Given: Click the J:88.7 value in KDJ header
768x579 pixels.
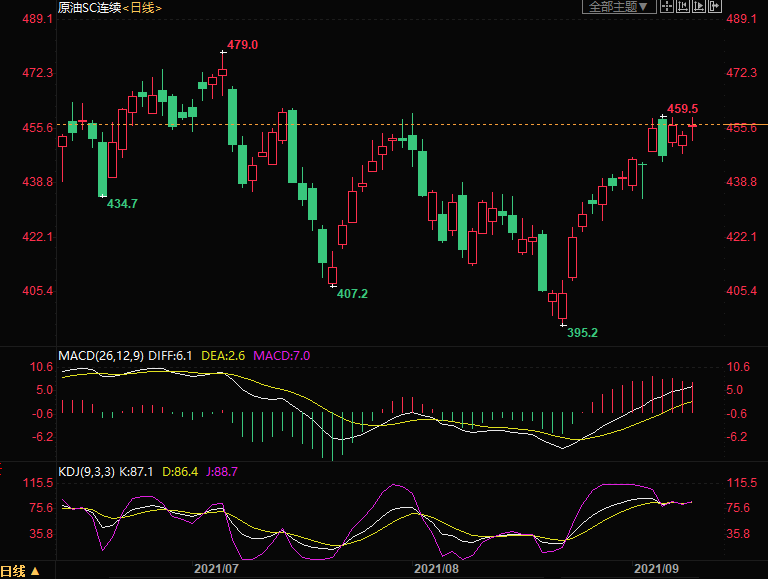Looking at the screenshot, I should [x=221, y=471].
